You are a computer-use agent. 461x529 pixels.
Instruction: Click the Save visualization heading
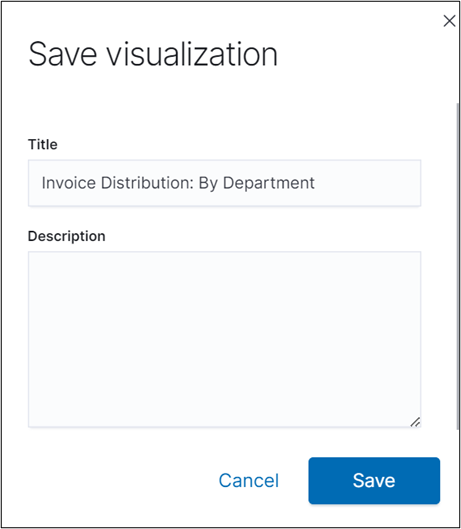[x=153, y=54]
